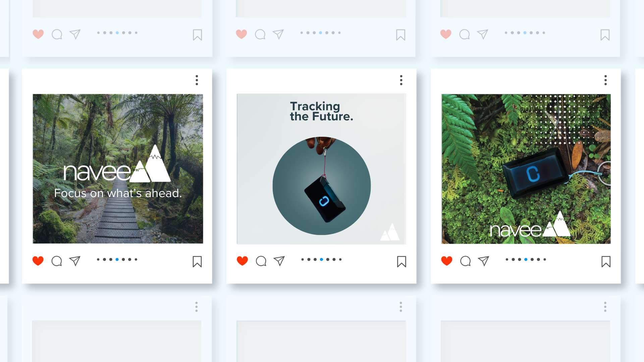Open three-dot menu on moss tracker post
644x362 pixels.
[x=605, y=80]
